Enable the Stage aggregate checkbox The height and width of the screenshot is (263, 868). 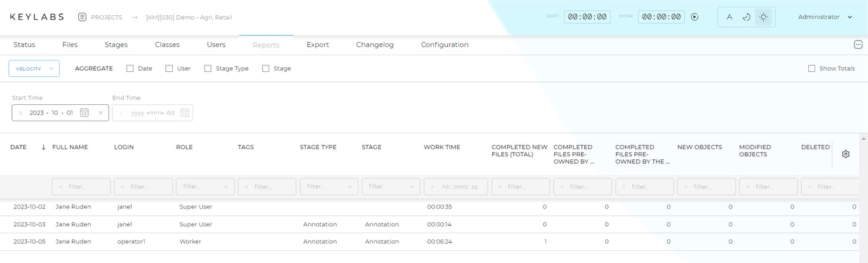(266, 69)
